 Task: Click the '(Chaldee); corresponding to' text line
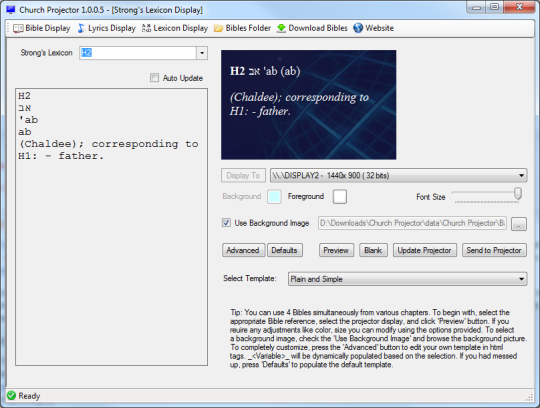(x=108, y=144)
